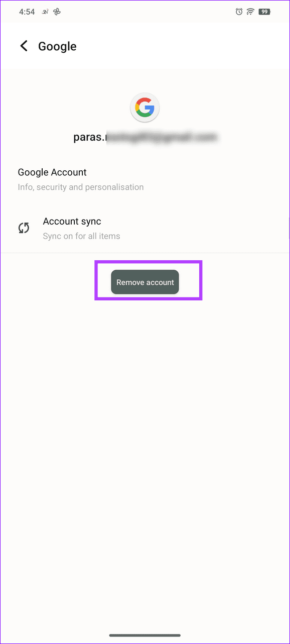Click the colorful Google G logo
This screenshot has width=290, height=644.
145,108
